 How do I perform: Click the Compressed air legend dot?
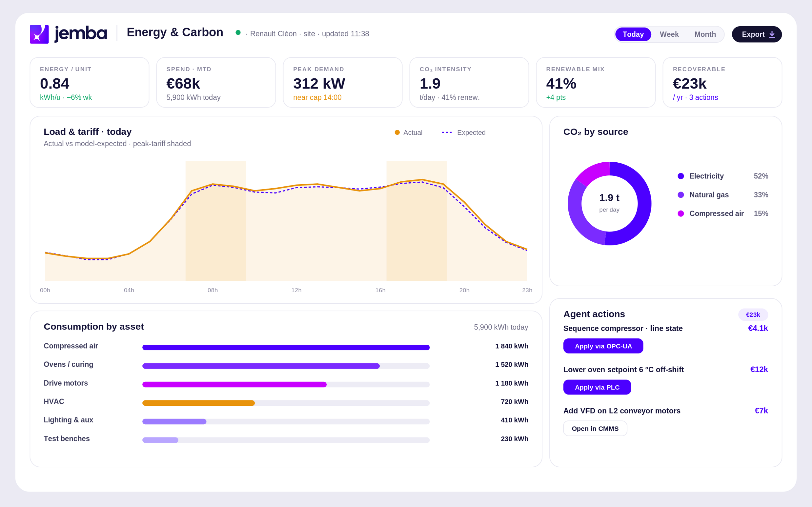coord(680,214)
